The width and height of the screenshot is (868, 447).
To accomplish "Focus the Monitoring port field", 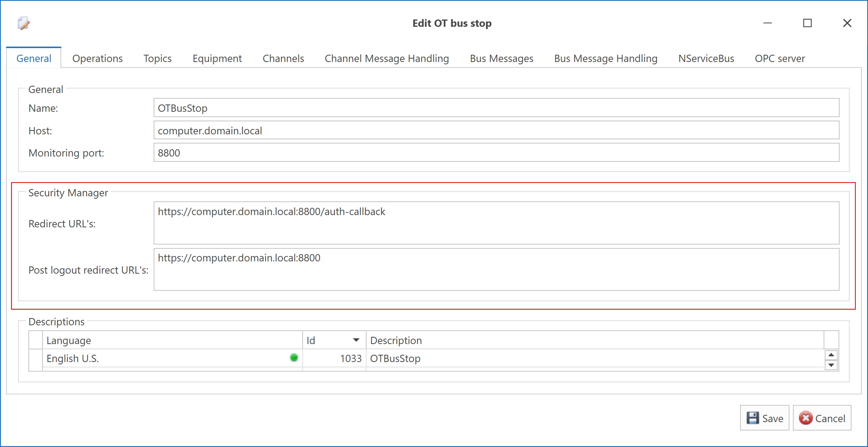I will pos(496,153).
